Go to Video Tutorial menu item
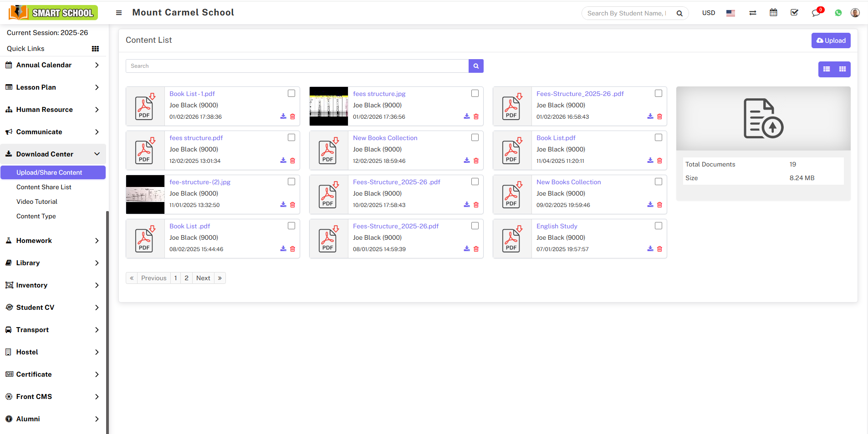Viewport: 868px width, 434px height. [x=37, y=202]
